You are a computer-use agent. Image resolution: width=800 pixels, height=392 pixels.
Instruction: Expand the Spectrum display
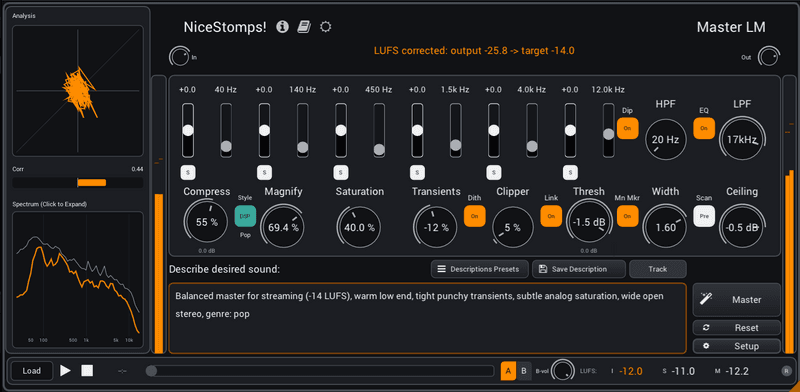[x=78, y=279]
